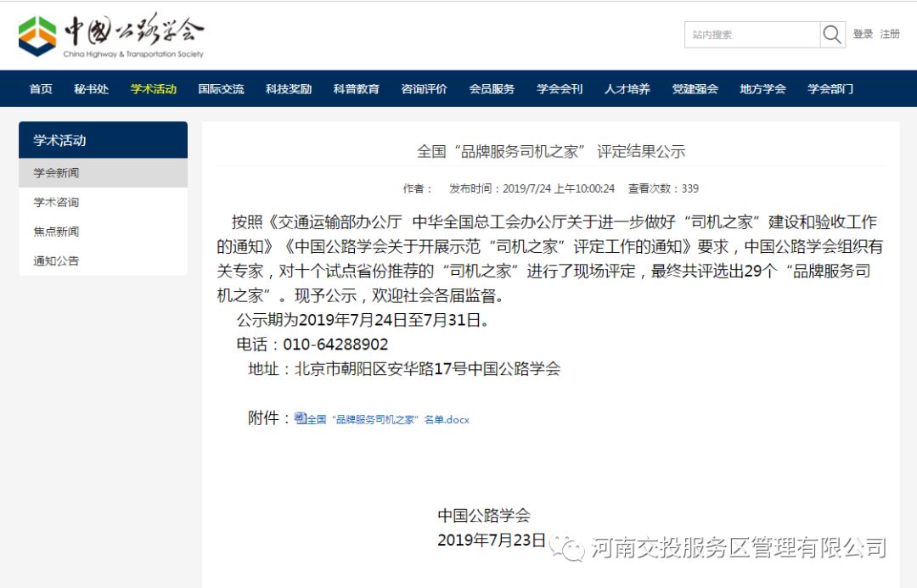This screenshot has width=917, height=588.
Task: Open the 秘书处 menu item
Action: (x=91, y=89)
